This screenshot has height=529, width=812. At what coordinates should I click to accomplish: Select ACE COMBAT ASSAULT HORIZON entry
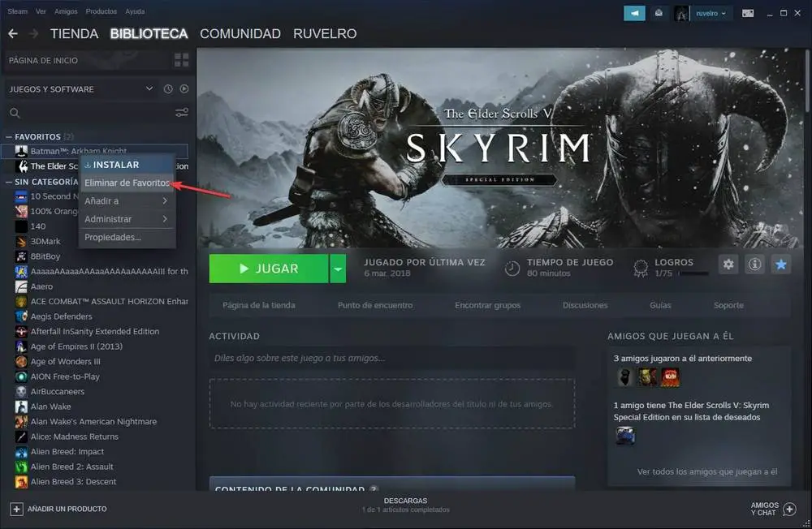(109, 301)
